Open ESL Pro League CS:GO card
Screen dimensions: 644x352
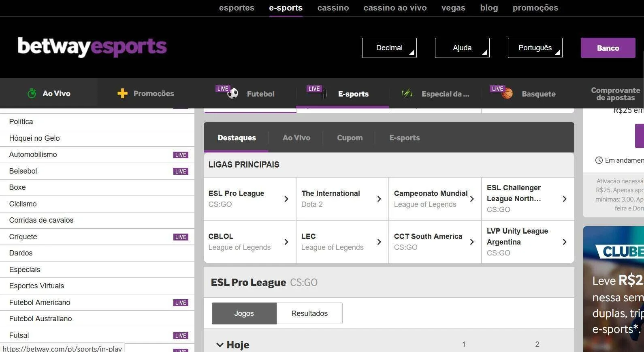pyautogui.click(x=250, y=199)
